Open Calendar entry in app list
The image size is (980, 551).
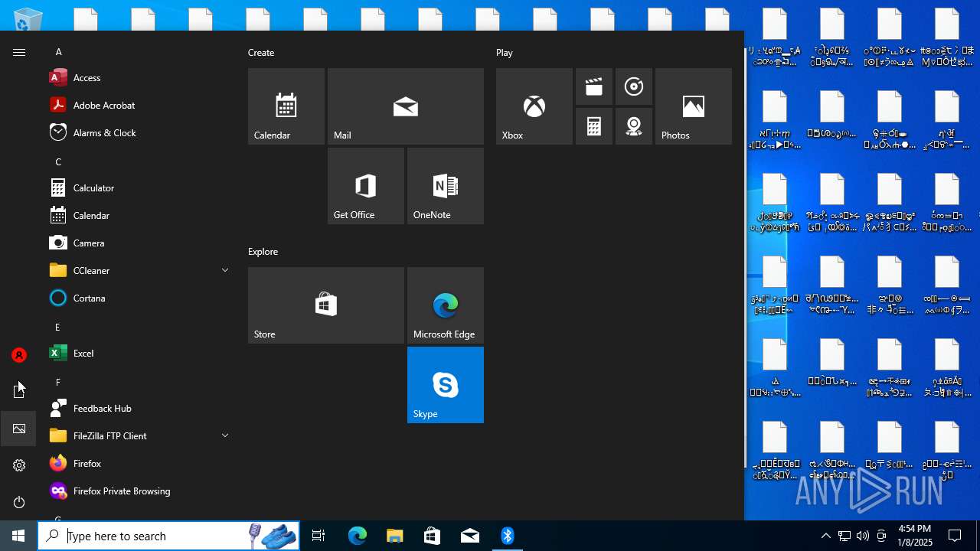pyautogui.click(x=139, y=215)
